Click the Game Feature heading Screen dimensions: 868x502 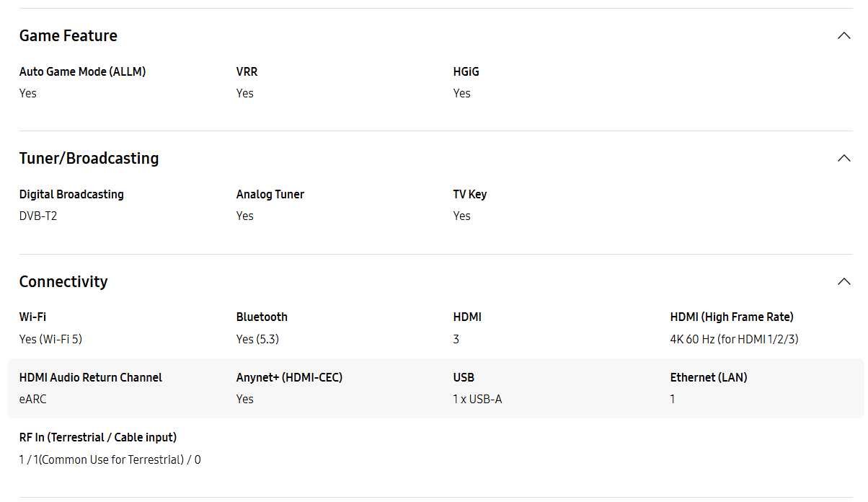[x=68, y=35]
